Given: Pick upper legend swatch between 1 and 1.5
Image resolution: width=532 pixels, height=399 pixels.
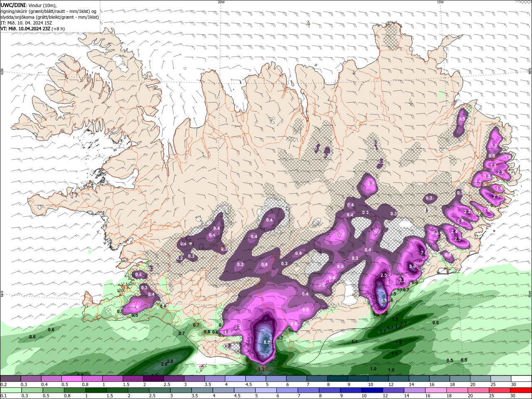Looking at the screenshot, I should (x=113, y=379).
